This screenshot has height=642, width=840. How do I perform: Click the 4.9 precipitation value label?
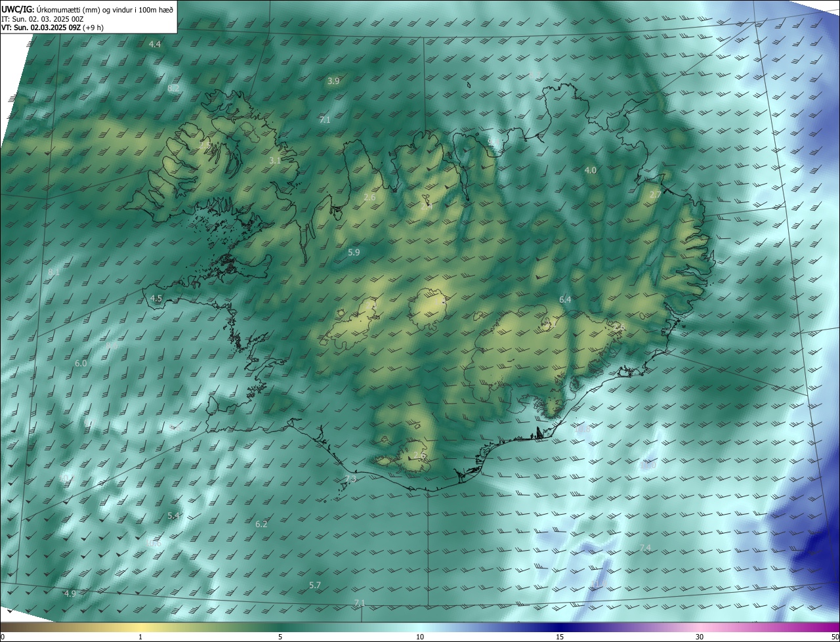click(x=70, y=593)
